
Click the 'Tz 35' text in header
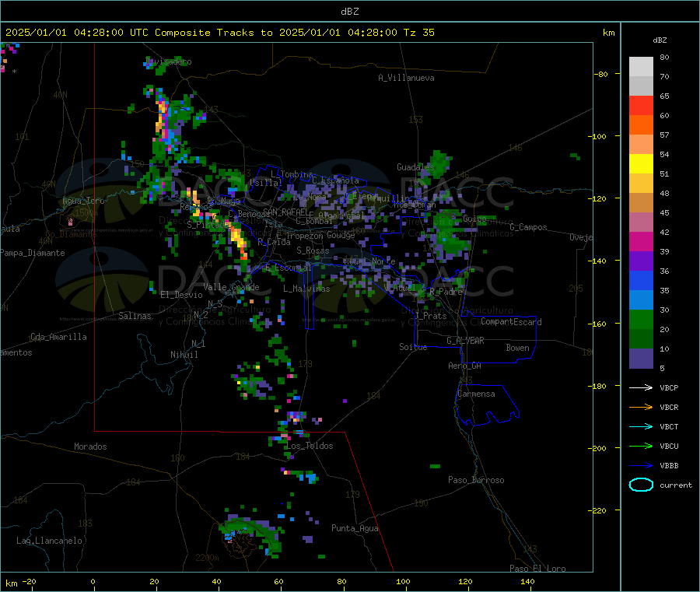click(x=418, y=33)
